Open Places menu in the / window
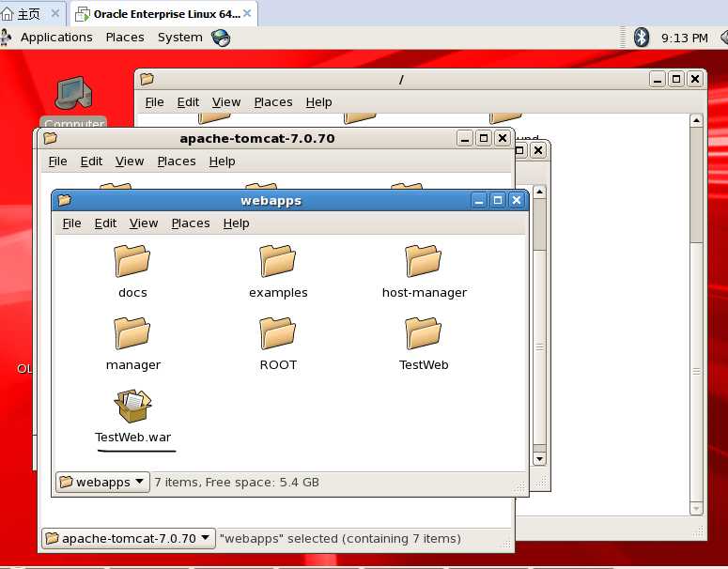Viewport: 728px width, 569px height. tap(273, 102)
